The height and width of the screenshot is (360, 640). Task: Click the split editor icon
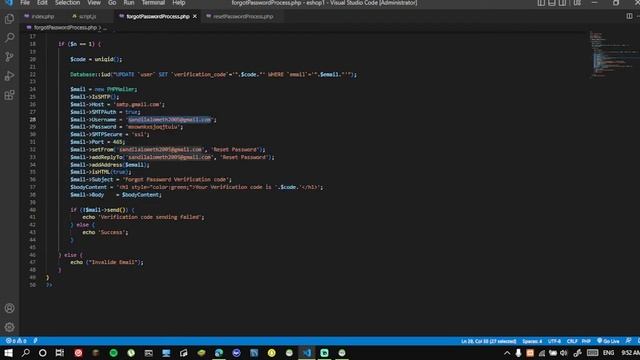coord(629,16)
